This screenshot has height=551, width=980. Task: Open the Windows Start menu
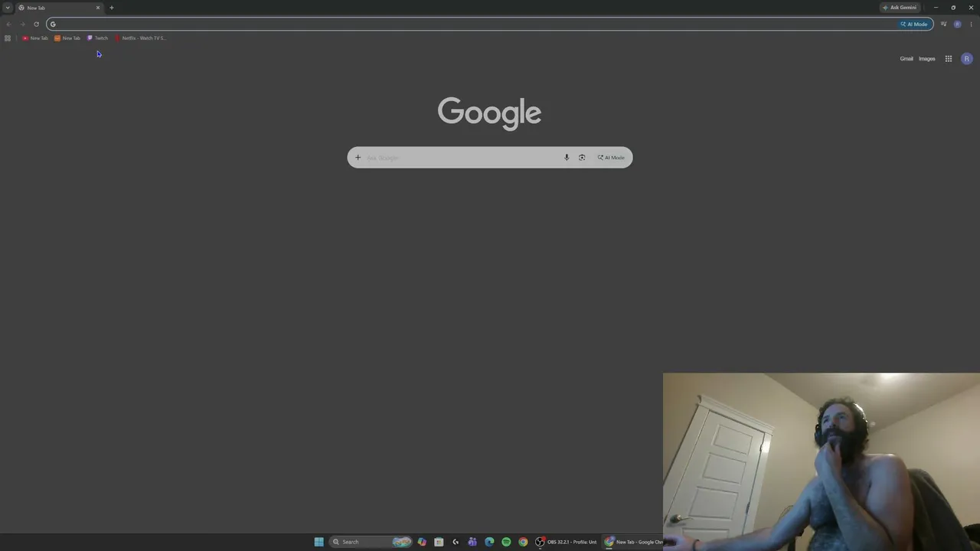point(319,542)
